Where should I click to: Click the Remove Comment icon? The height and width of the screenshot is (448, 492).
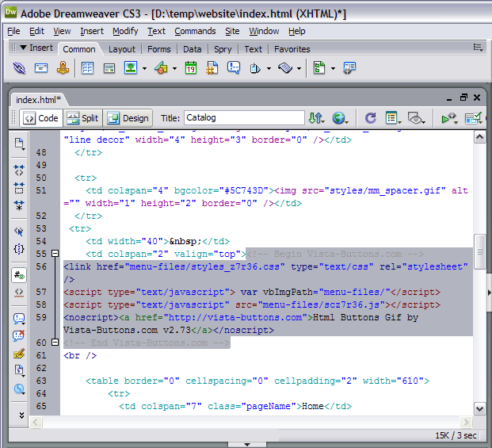(x=19, y=336)
